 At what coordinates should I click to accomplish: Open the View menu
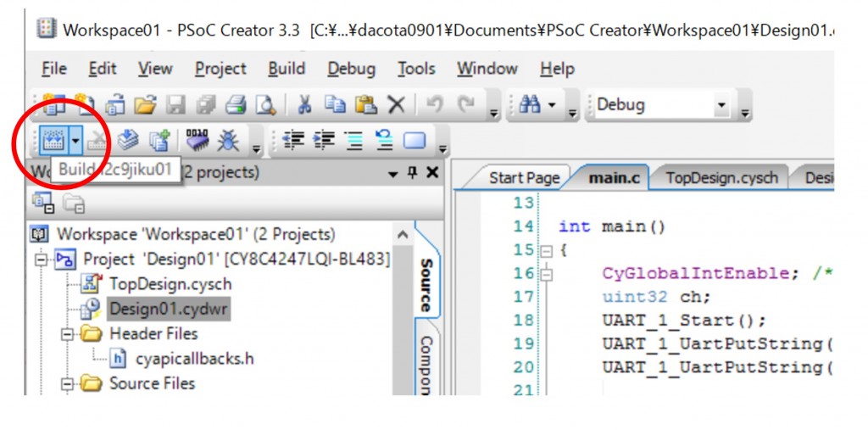(x=155, y=69)
